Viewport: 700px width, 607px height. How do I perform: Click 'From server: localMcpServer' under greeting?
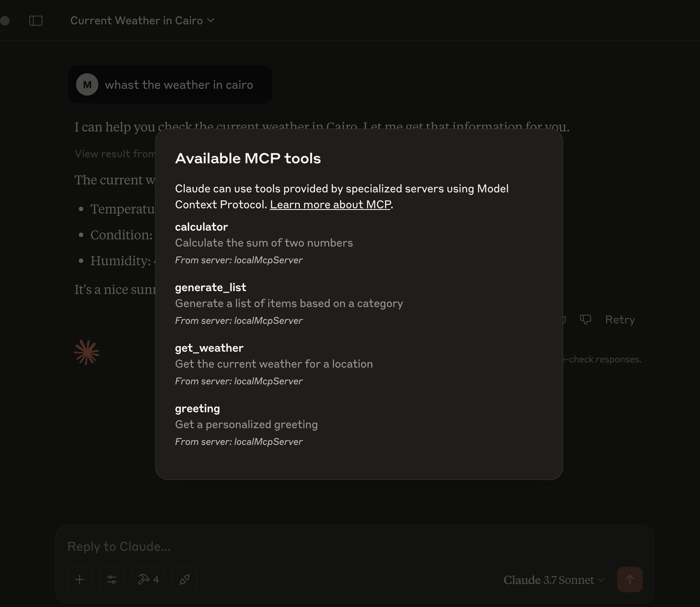(x=239, y=442)
